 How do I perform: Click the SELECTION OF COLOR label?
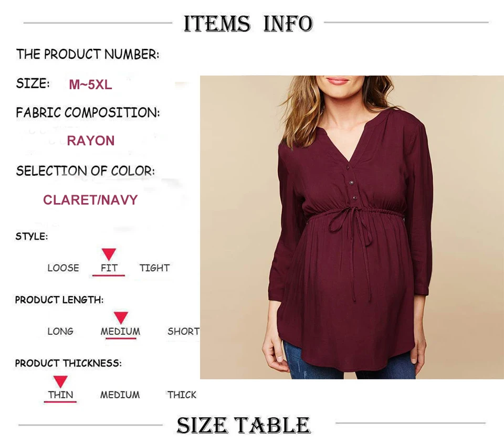(86, 171)
